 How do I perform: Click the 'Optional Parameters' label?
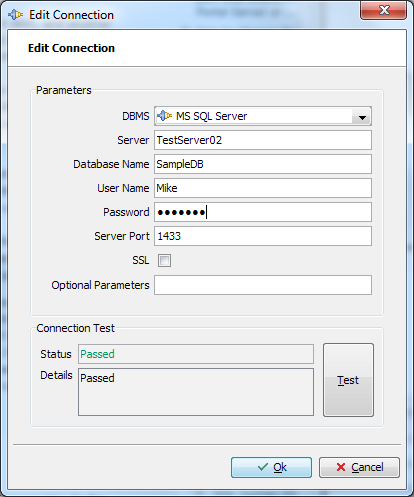[100, 285]
